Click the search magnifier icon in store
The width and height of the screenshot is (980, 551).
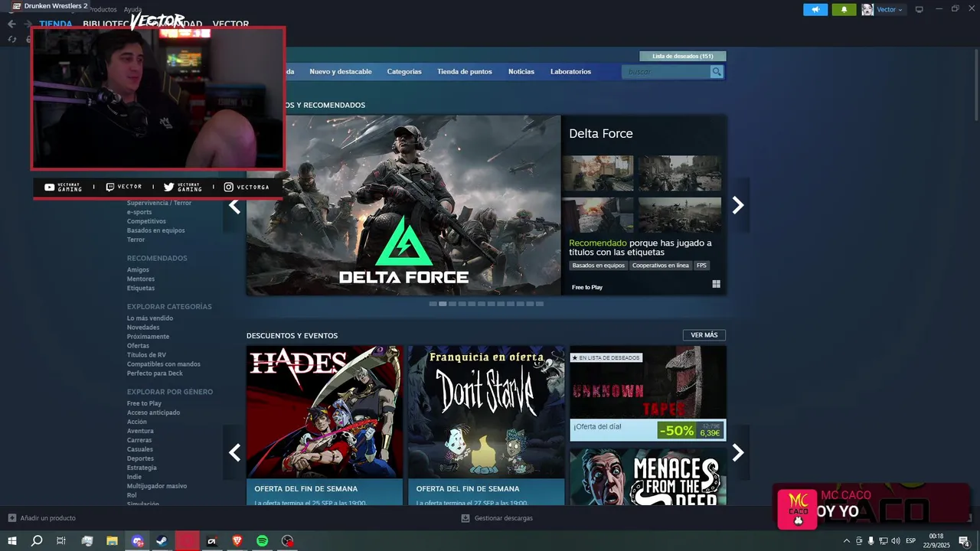point(717,71)
